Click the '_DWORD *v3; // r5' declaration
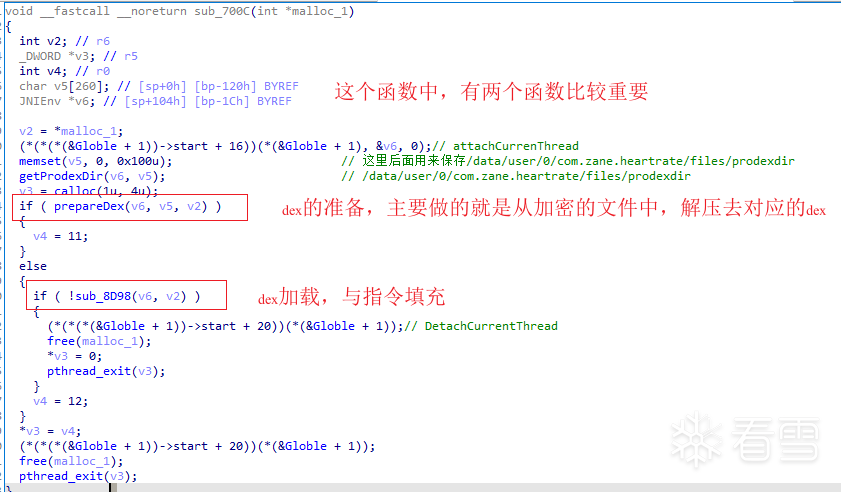 78,56
